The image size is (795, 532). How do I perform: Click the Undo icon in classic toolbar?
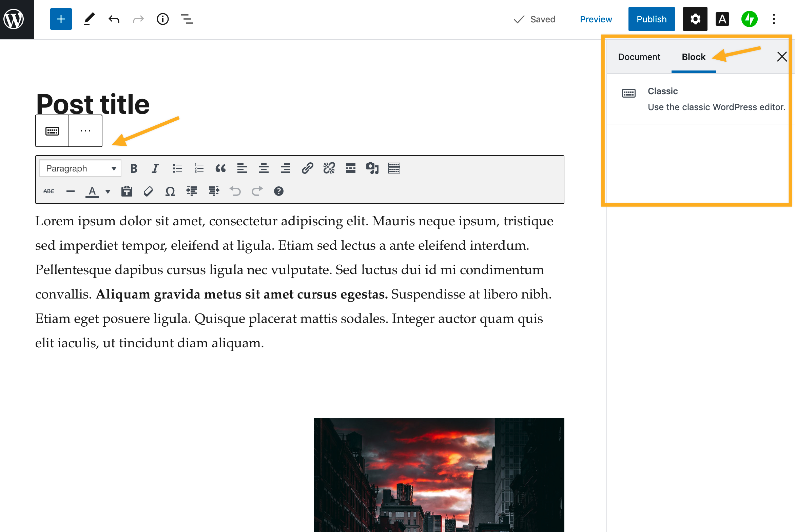236,191
